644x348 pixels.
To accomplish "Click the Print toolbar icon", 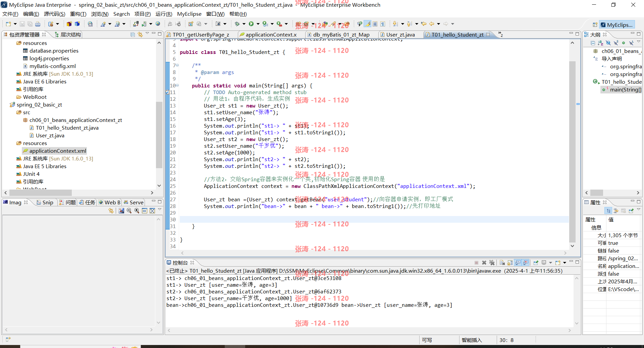I will (x=38, y=24).
